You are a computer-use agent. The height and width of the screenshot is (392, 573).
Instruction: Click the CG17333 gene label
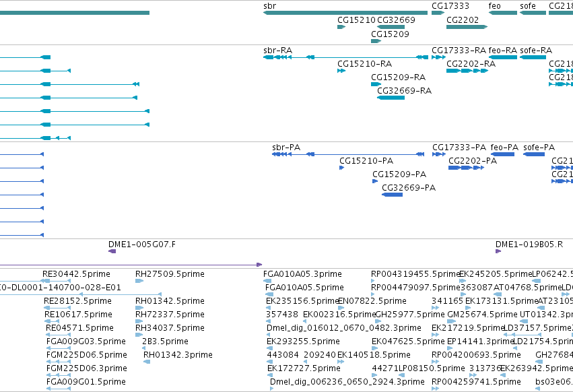click(450, 6)
